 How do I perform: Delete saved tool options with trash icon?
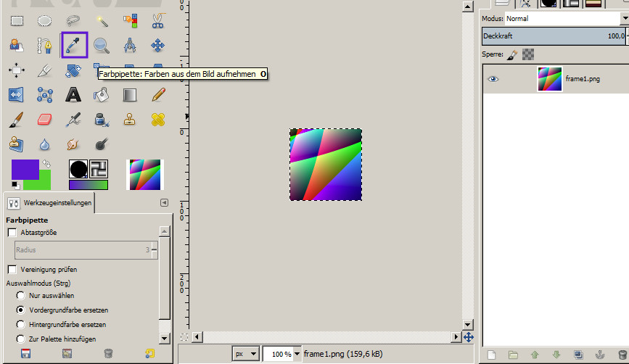108,354
